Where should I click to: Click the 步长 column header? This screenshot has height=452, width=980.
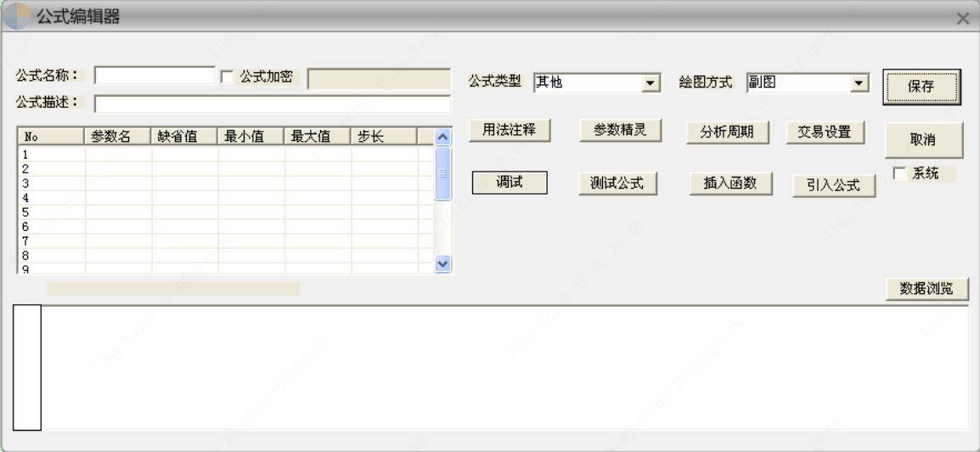[x=384, y=136]
